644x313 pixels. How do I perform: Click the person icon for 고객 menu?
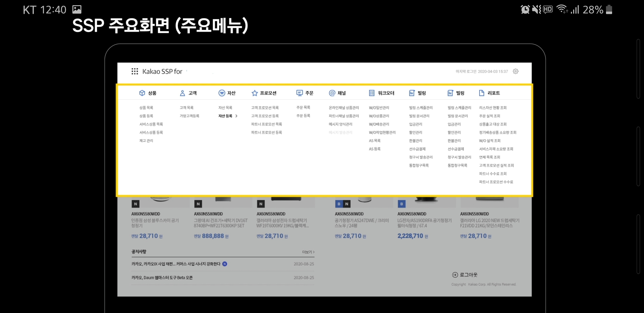pos(182,93)
